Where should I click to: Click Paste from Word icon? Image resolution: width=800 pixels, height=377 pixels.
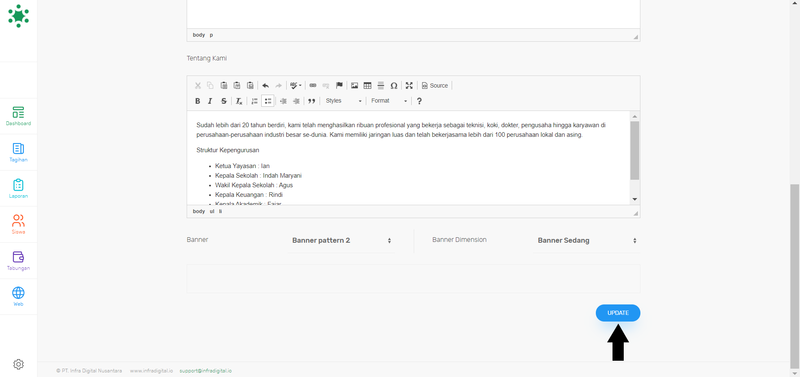250,86
